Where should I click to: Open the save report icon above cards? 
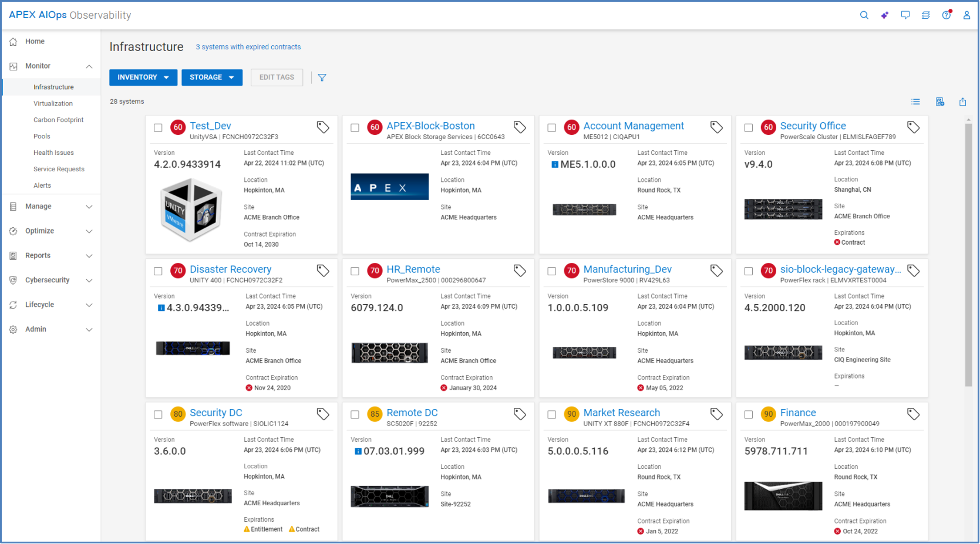939,102
